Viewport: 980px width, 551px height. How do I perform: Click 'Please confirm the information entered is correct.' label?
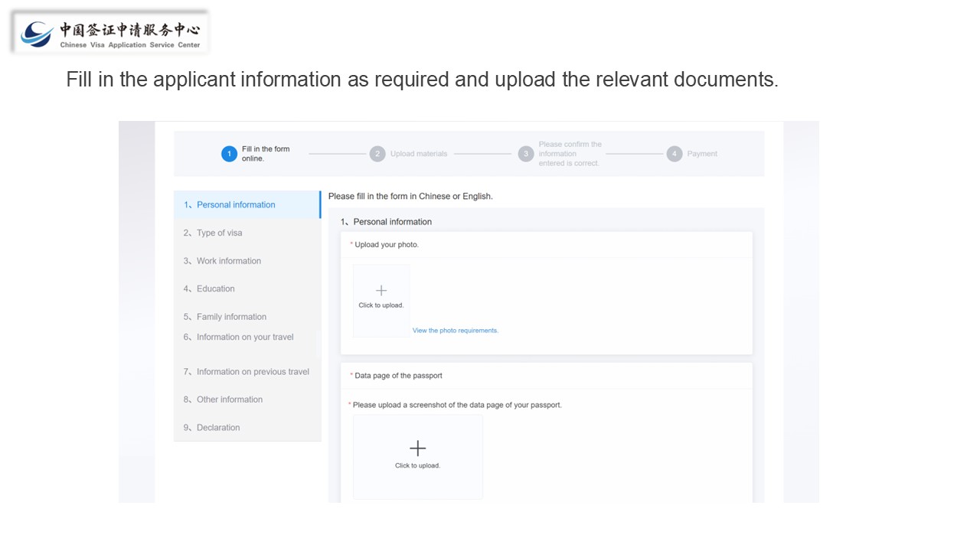[570, 154]
